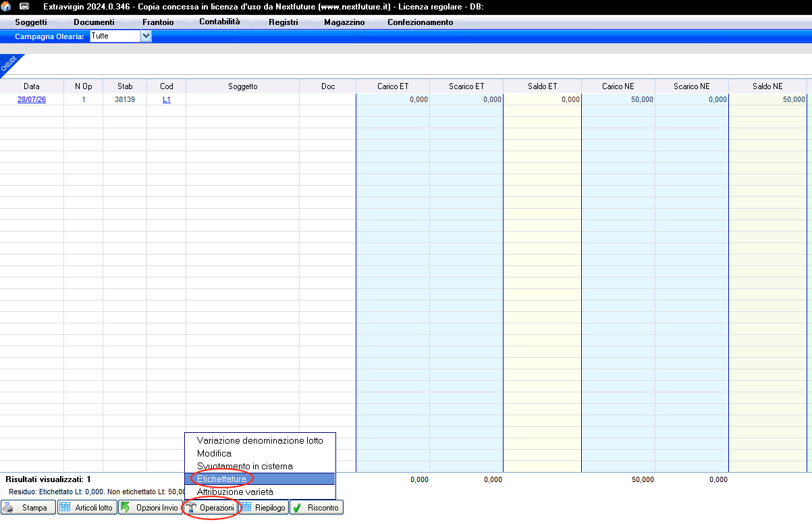Click the Carico ET column header
The width and height of the screenshot is (812, 524).
tap(393, 86)
